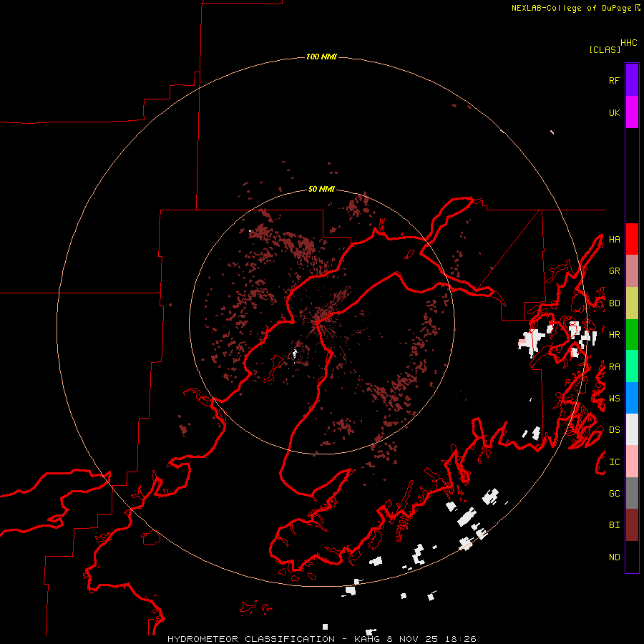644x644 pixels.
Task: Click the 100 NMI range ring label
Action: [x=321, y=57]
